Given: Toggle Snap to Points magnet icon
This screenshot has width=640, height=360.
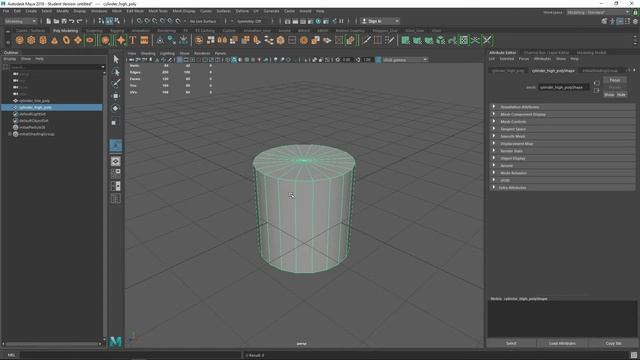Looking at the screenshot, I should (155, 21).
